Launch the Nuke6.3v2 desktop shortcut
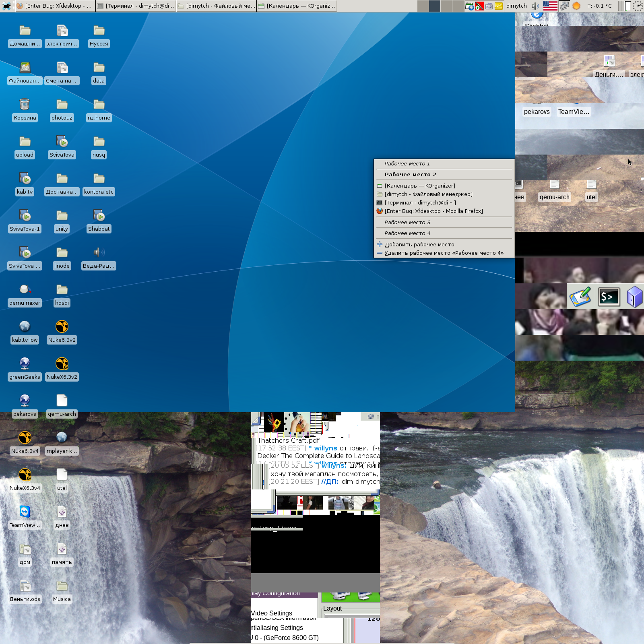This screenshot has width=644, height=644. click(62, 327)
